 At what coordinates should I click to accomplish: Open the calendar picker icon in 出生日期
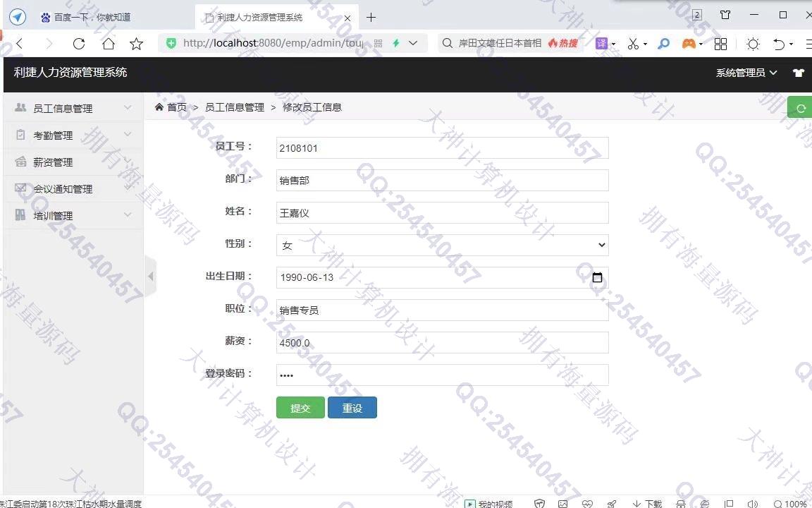pos(597,277)
